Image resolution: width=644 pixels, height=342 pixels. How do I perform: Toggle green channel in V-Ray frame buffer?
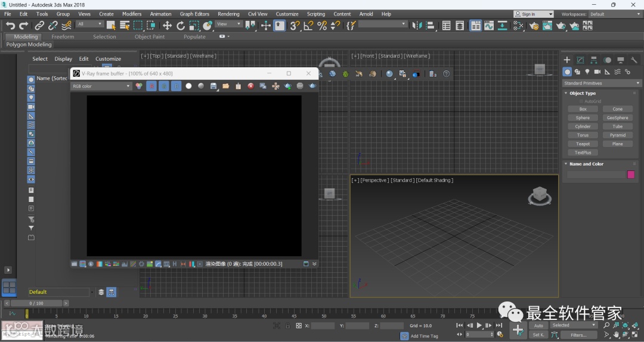click(x=164, y=86)
